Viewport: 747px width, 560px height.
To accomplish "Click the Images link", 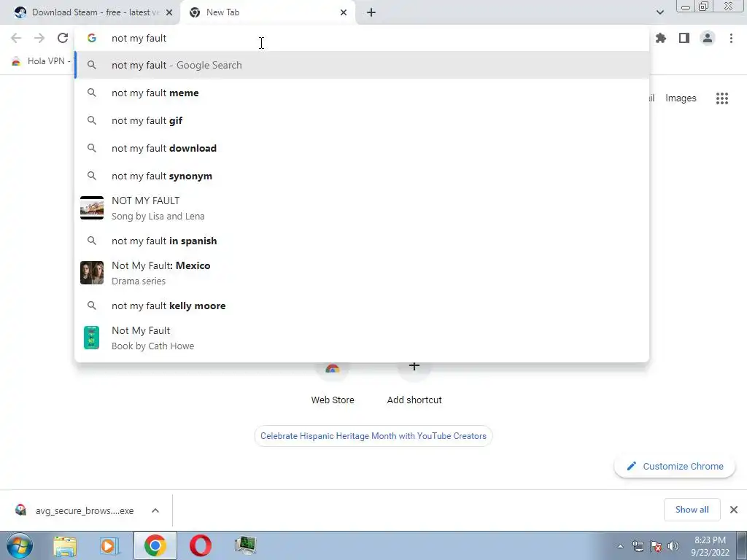I will (681, 98).
